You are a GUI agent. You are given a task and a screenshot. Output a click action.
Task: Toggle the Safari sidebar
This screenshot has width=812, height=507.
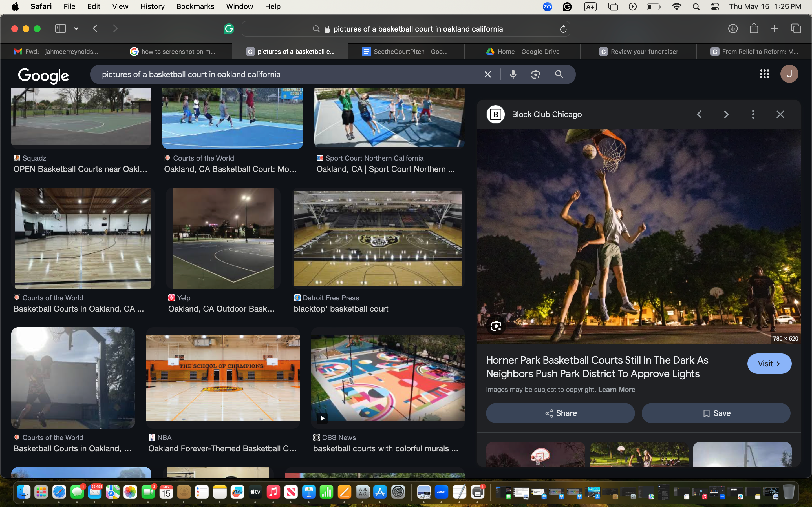coord(60,28)
